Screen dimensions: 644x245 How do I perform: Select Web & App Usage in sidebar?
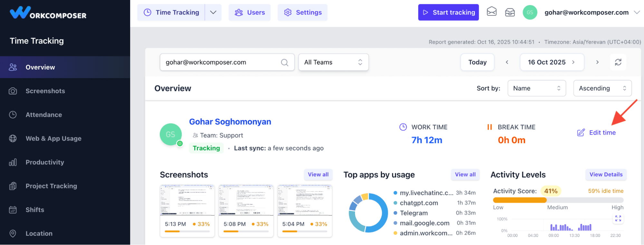point(53,139)
